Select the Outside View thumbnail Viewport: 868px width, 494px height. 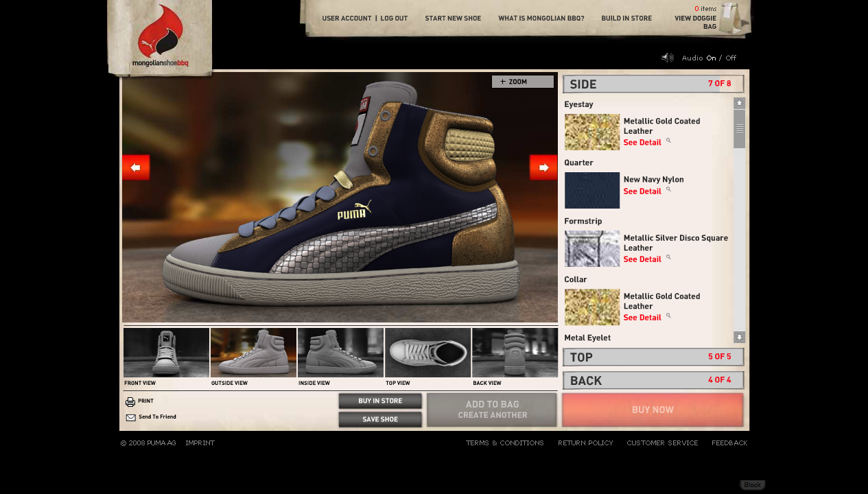click(x=253, y=353)
